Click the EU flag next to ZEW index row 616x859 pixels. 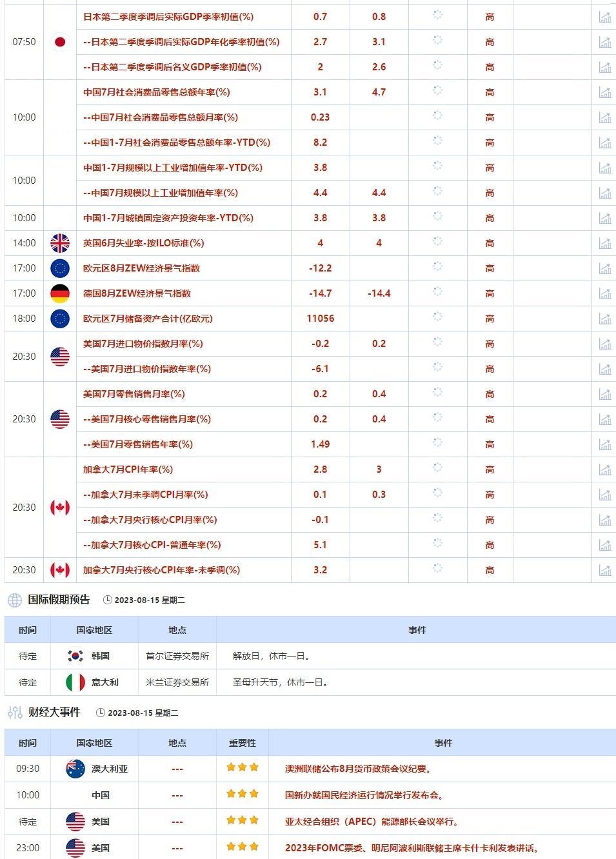(x=59, y=268)
